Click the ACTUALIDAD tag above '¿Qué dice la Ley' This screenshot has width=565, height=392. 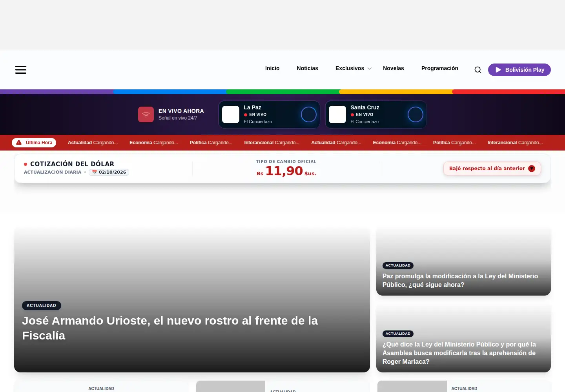coord(398,334)
